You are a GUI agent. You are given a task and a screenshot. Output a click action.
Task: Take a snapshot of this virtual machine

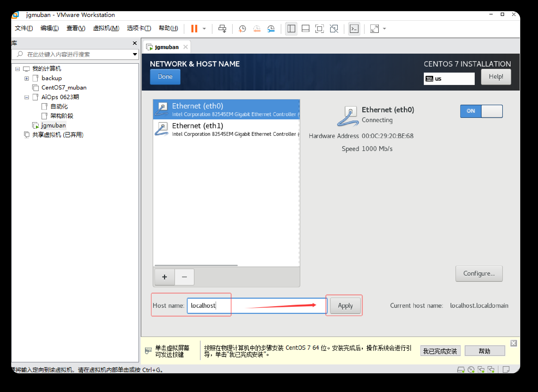(242, 29)
